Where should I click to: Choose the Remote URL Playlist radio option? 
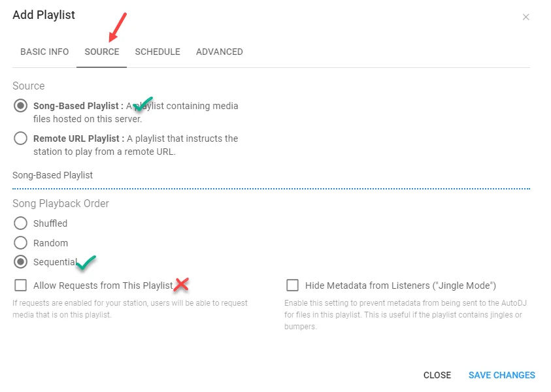(x=21, y=139)
